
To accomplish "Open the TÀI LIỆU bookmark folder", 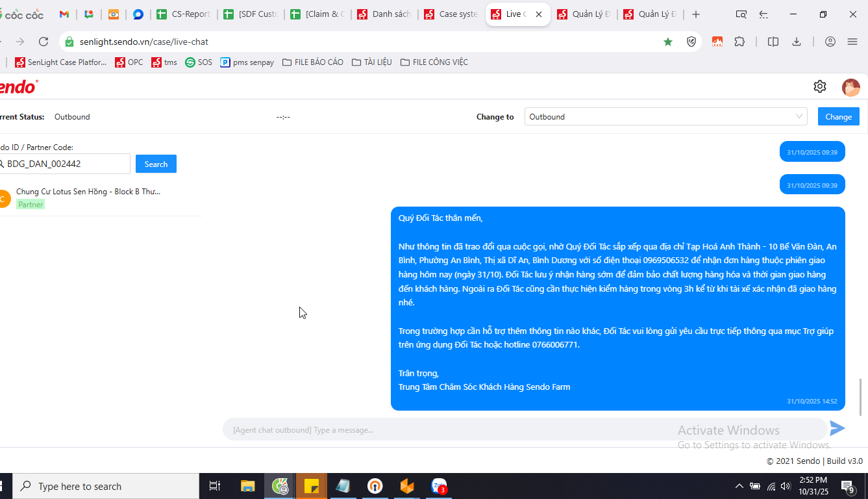I will click(x=372, y=62).
